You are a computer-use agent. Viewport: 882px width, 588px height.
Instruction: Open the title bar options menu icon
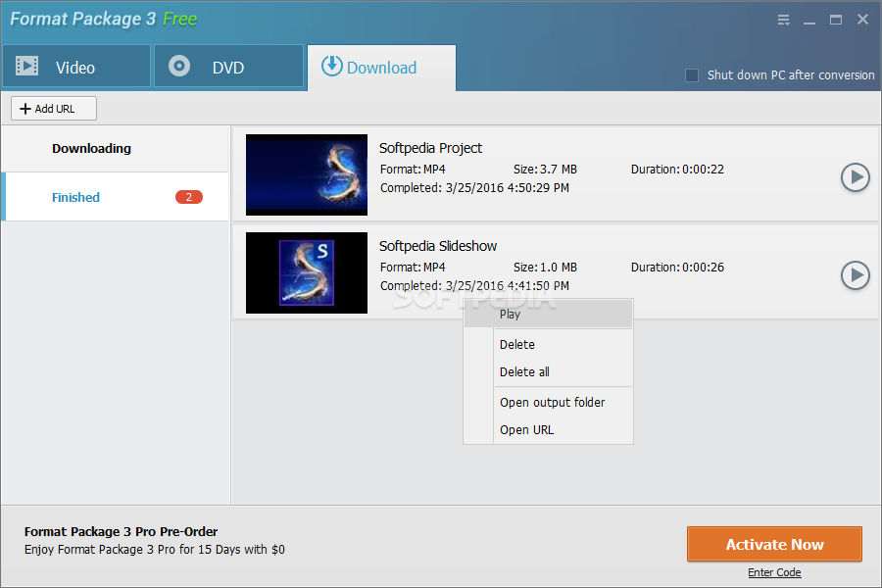coord(784,20)
